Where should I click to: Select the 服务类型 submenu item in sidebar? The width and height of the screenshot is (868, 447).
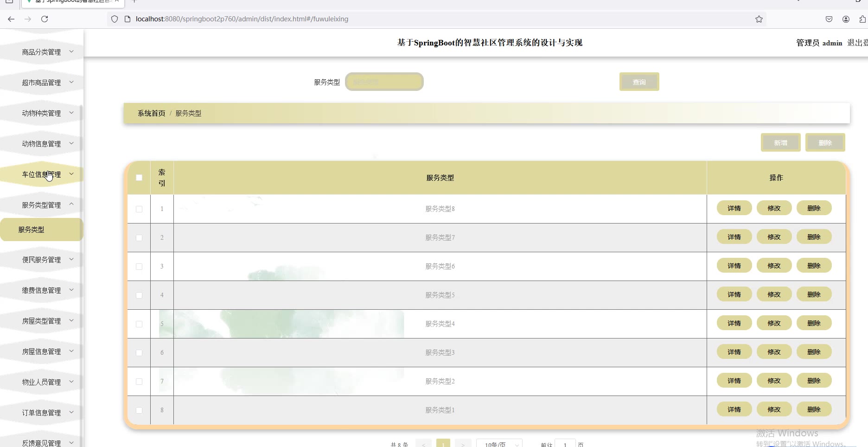coord(41,230)
